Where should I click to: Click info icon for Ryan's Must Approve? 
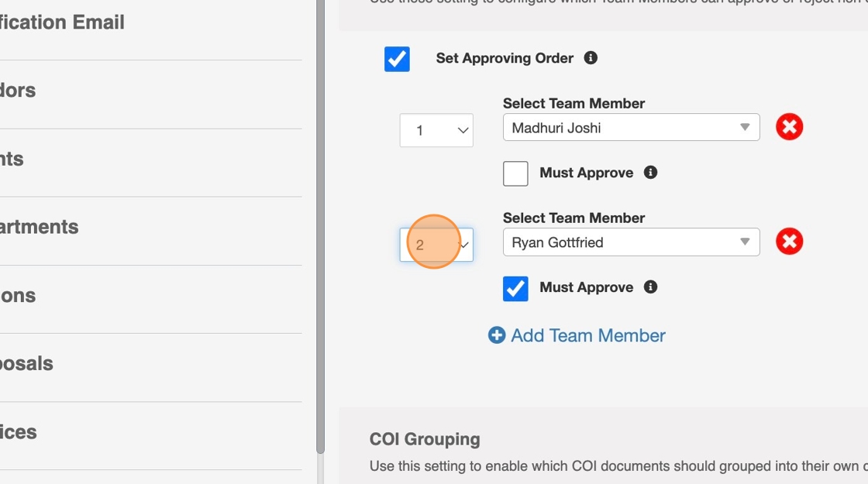click(651, 287)
